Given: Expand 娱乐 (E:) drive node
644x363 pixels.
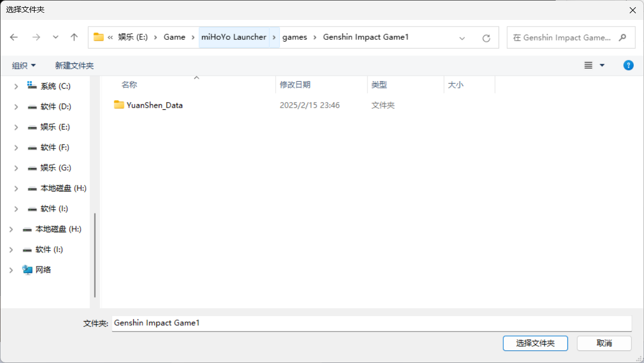Looking at the screenshot, I should (x=16, y=127).
